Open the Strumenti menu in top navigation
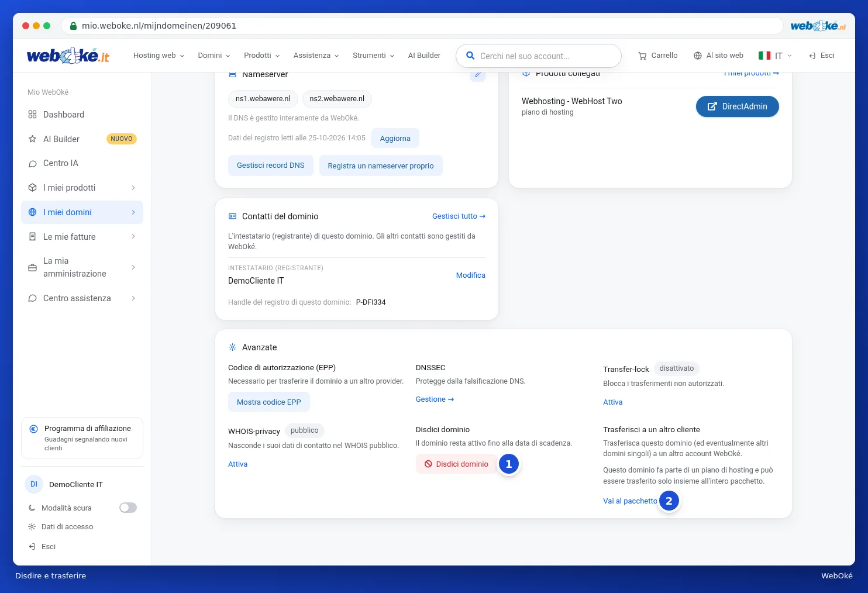 click(x=373, y=56)
